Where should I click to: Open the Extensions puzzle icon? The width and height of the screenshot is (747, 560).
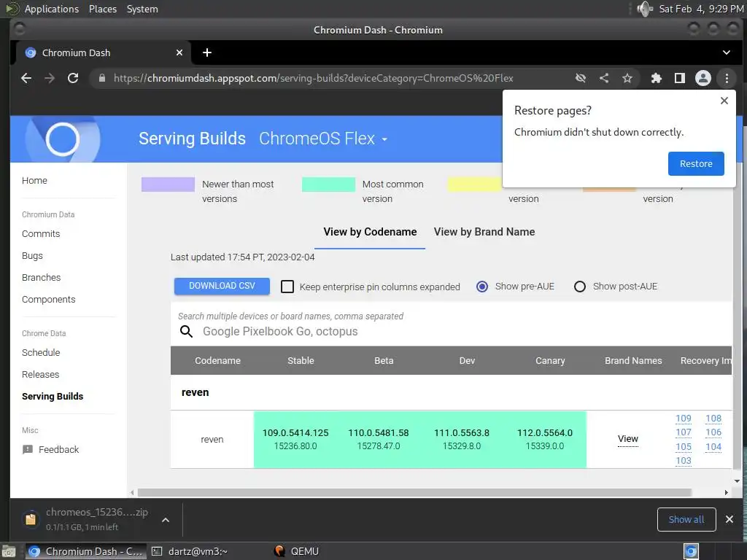coord(657,78)
